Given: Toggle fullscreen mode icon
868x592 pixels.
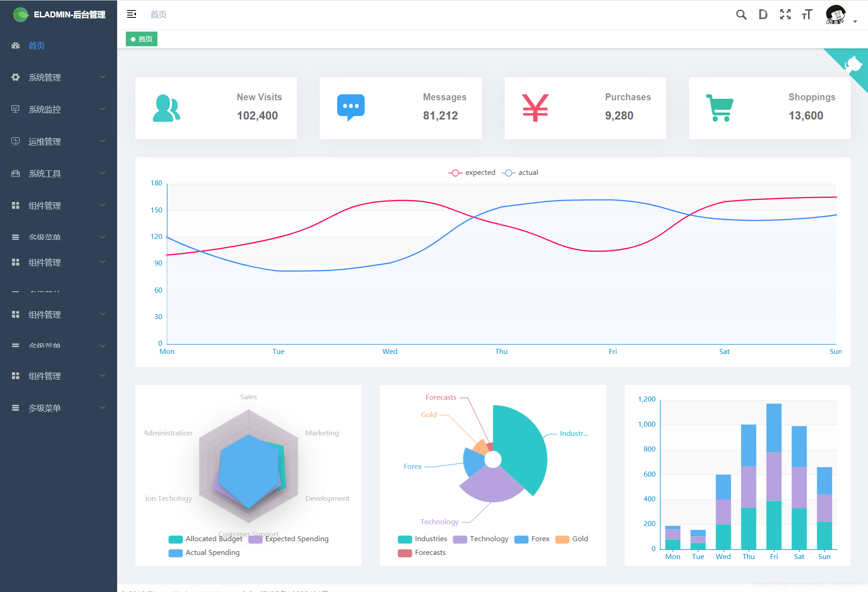Looking at the screenshot, I should (x=785, y=15).
